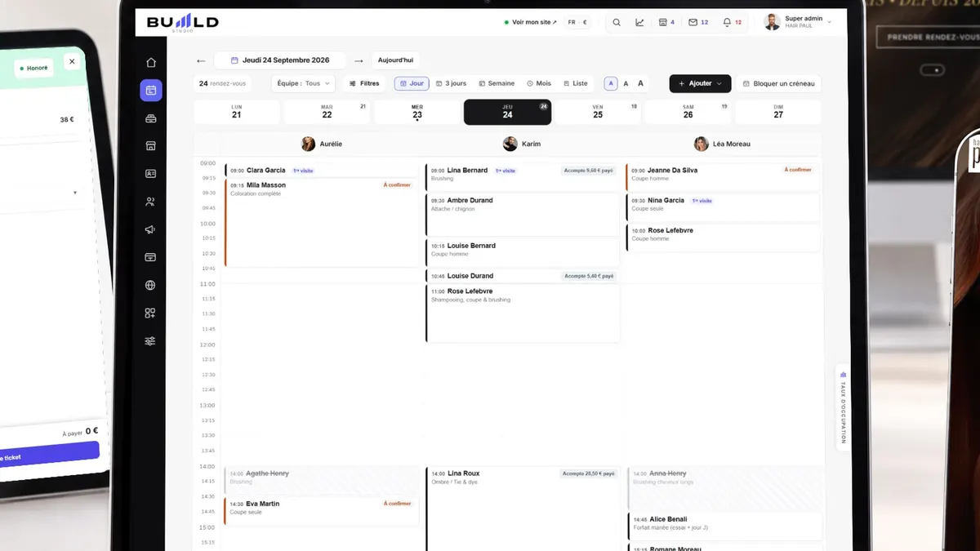Open the settings sliders sidebar icon

tap(150, 341)
